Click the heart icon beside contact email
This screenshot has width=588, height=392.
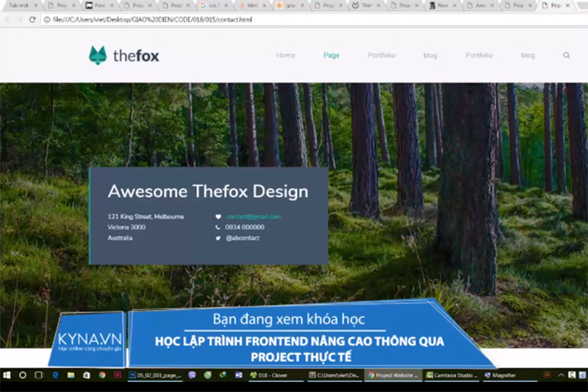(x=218, y=217)
